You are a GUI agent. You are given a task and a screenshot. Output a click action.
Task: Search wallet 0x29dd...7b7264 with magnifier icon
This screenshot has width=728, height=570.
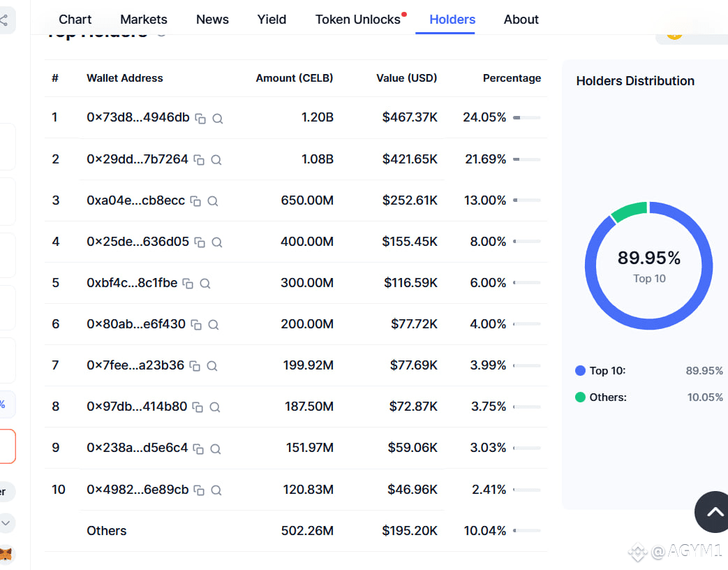coord(216,160)
